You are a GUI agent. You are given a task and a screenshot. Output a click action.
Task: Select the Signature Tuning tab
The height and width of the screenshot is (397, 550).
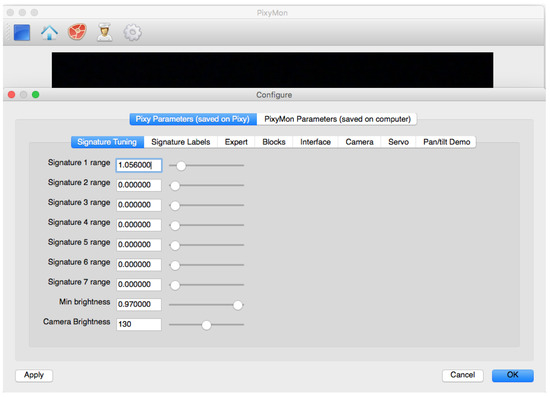click(107, 142)
